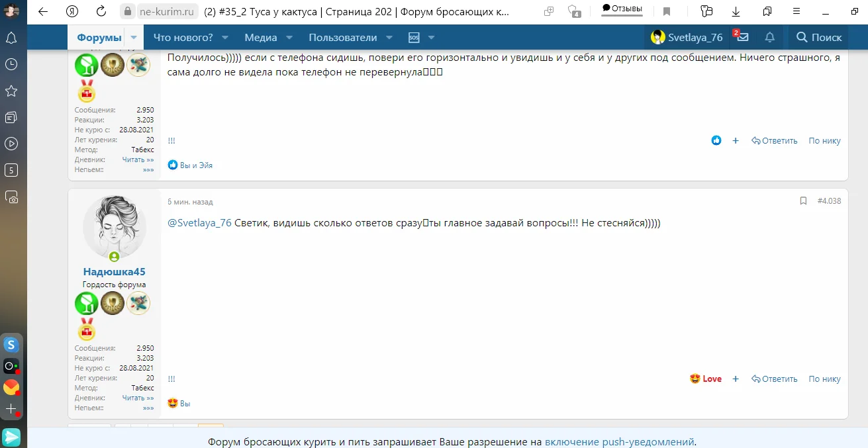Bookmark post #4.038 with the flag icon
Screen dimensions: 868x448
[803, 201]
